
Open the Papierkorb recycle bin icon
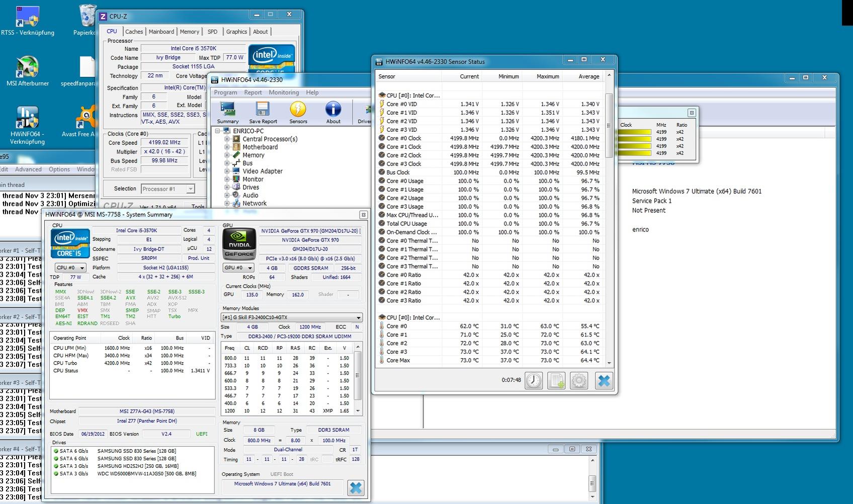tap(87, 21)
